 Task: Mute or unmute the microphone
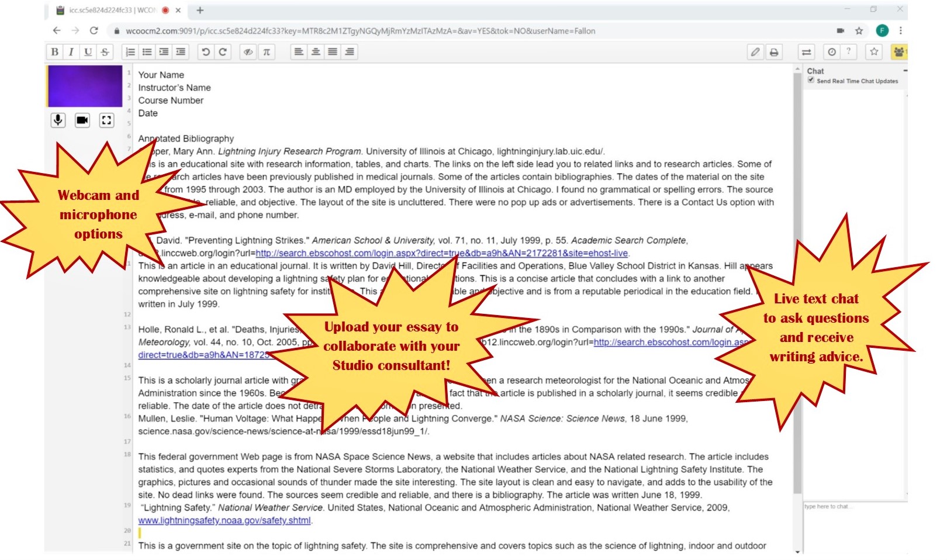pos(58,120)
